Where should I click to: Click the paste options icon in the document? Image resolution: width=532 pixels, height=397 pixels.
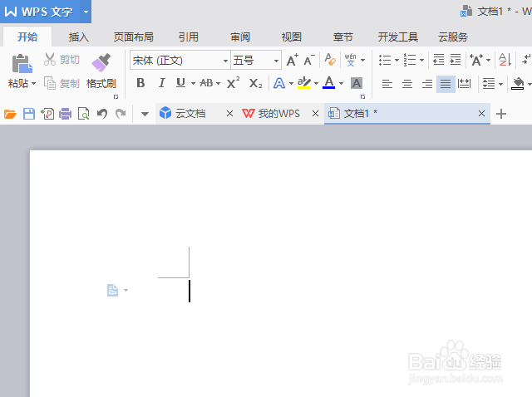coord(113,291)
